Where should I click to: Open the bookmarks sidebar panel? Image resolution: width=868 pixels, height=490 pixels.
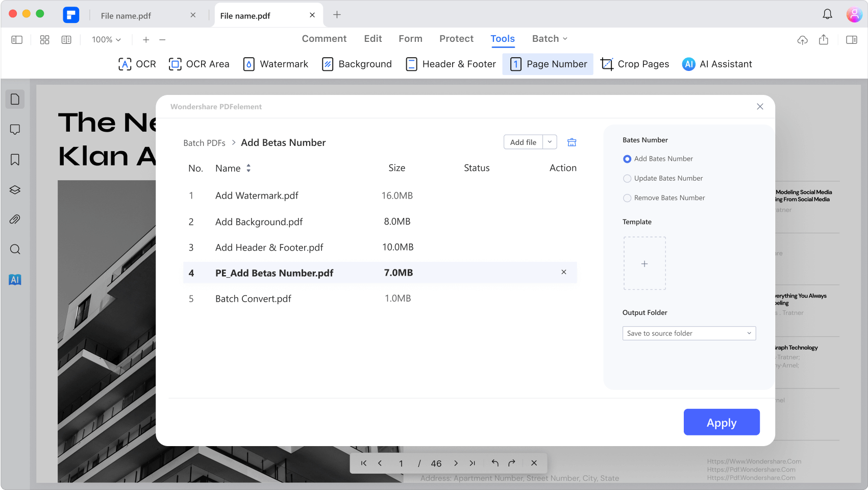(x=15, y=160)
